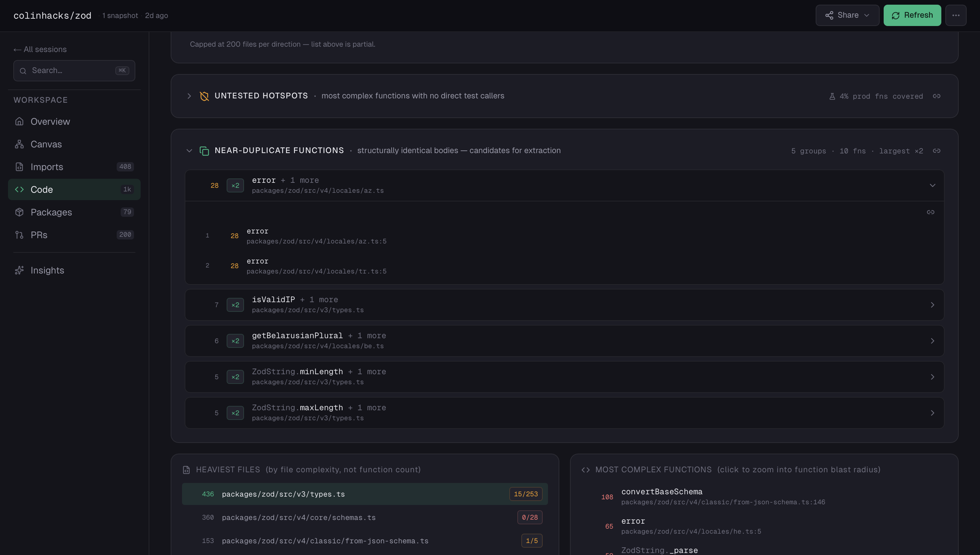Click the search magnifier icon

point(23,71)
